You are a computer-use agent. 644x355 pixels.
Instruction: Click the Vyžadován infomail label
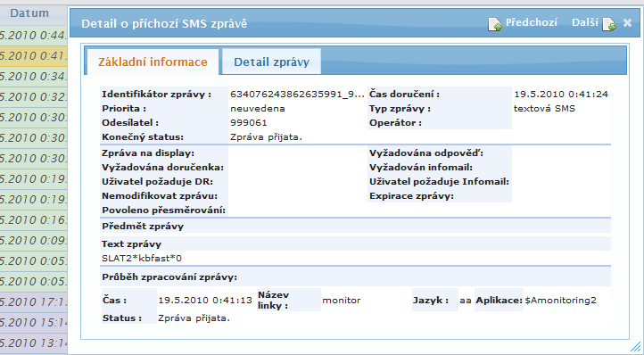point(421,167)
